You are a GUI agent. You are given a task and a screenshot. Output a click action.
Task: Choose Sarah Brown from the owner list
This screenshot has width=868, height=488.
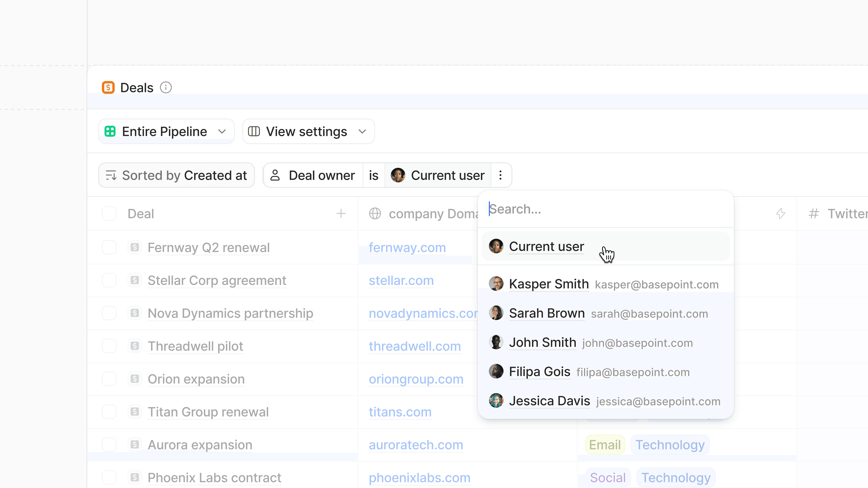point(546,313)
